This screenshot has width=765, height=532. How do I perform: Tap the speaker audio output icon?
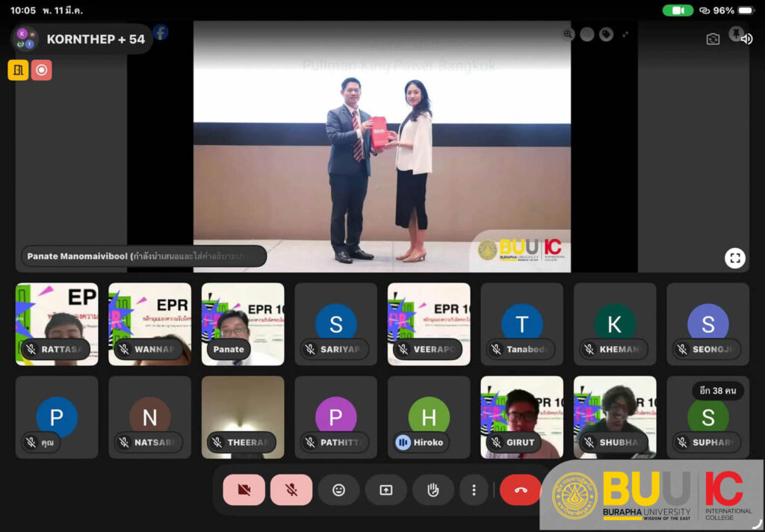746,39
